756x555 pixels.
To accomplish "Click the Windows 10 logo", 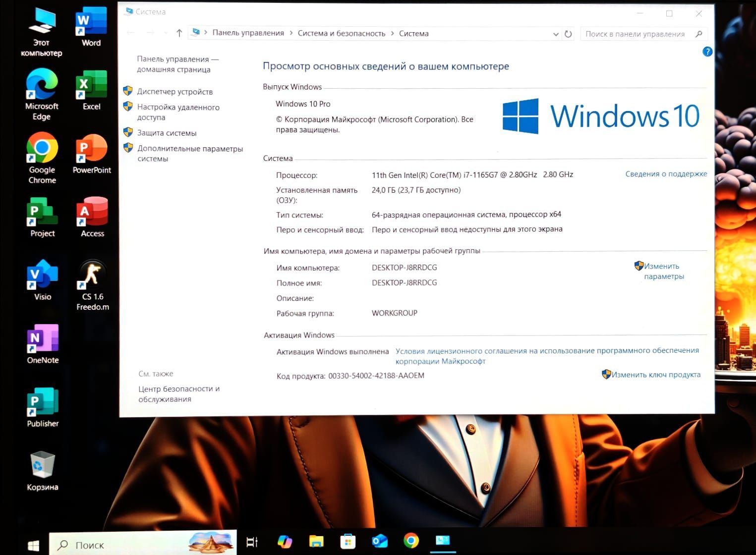I will [601, 116].
